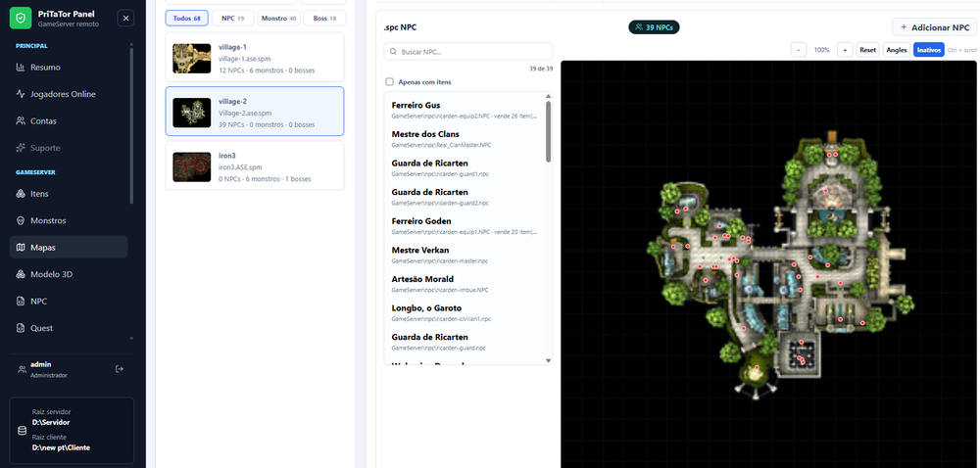Zoom out the map with minus button

tap(798, 50)
